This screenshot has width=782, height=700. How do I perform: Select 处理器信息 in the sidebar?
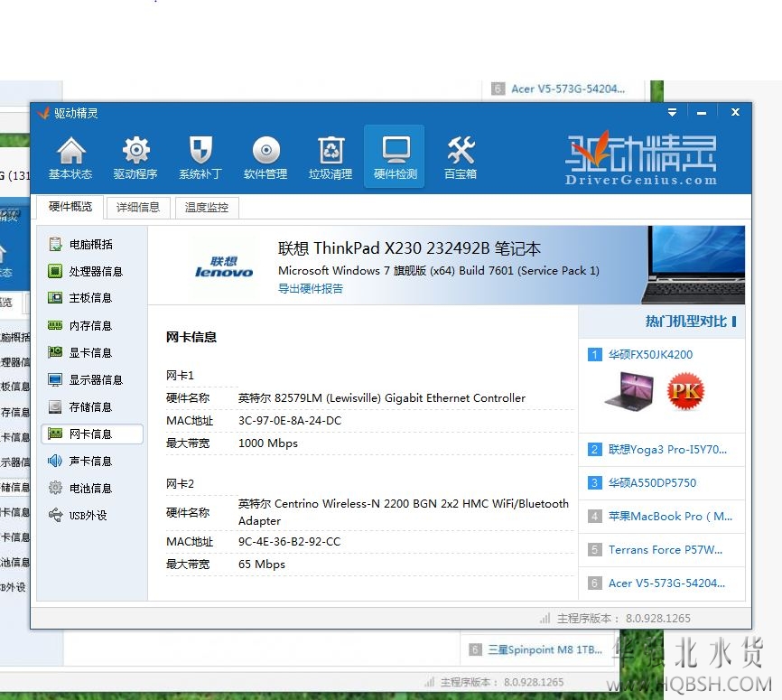93,271
